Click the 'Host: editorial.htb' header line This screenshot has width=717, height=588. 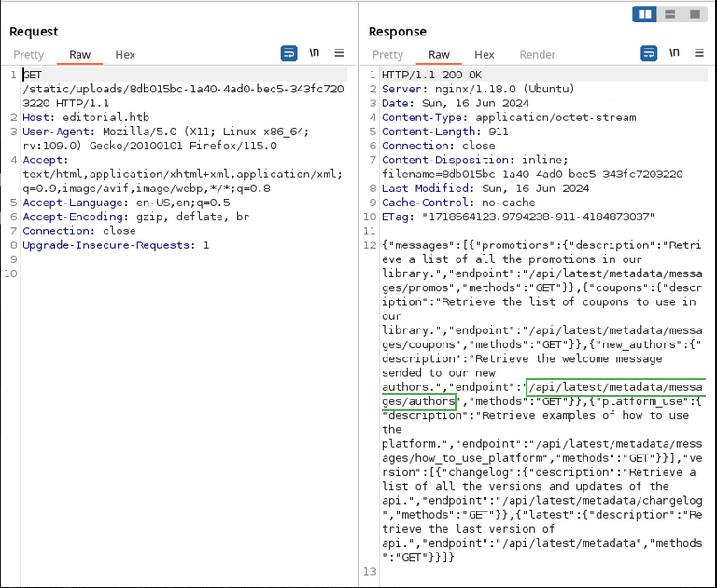pos(86,118)
